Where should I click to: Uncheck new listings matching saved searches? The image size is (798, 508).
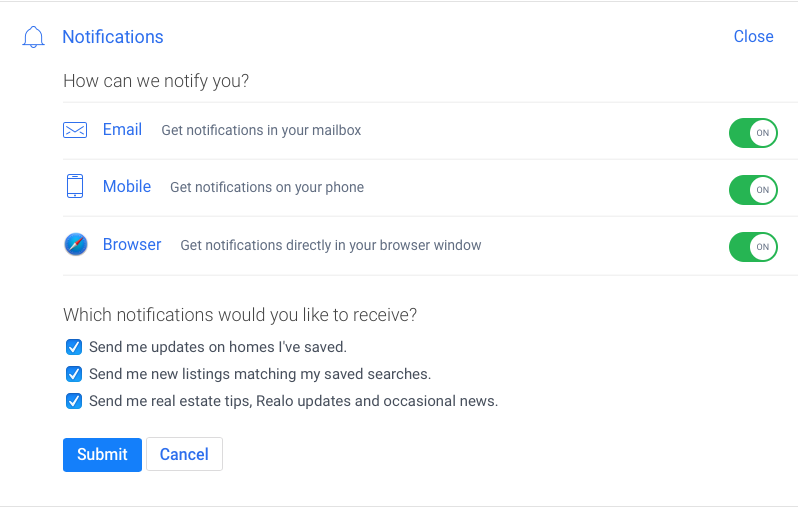point(74,374)
